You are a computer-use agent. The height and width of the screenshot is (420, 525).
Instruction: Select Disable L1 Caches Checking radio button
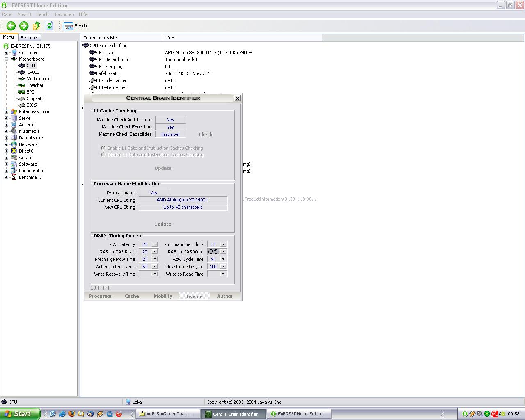(x=103, y=154)
